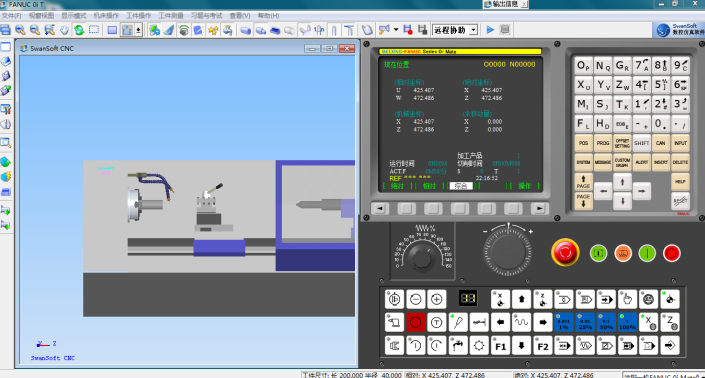Expand the dropdown arrow beside flag icon
This screenshot has height=378, width=705.
(396, 30)
